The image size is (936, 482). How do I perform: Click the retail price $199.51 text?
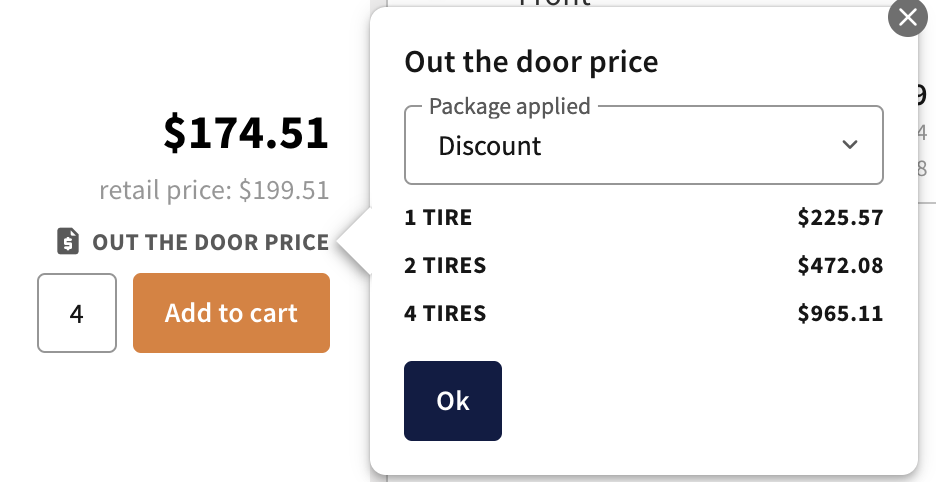[214, 191]
